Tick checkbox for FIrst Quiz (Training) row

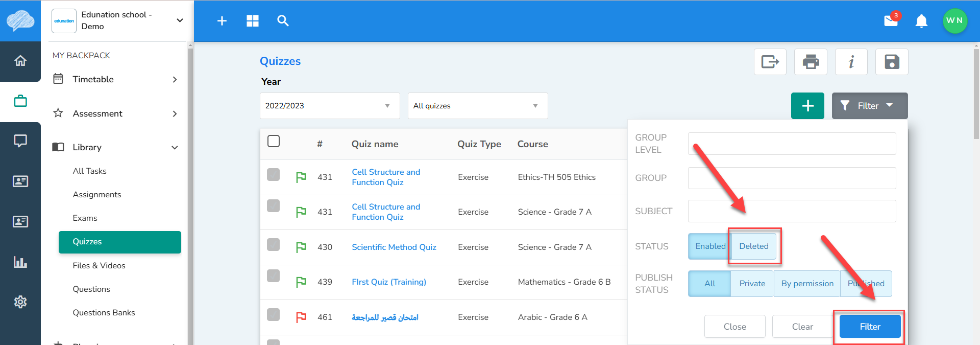[274, 276]
